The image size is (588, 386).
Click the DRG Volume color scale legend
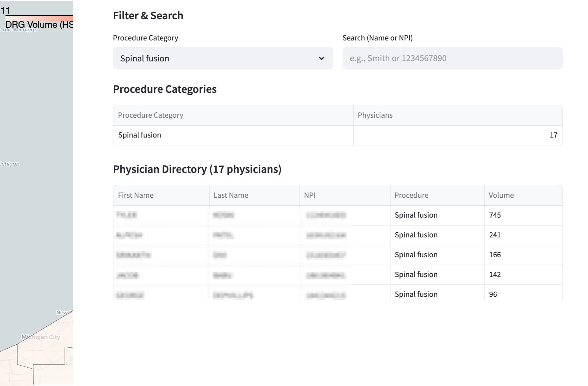tap(39, 19)
